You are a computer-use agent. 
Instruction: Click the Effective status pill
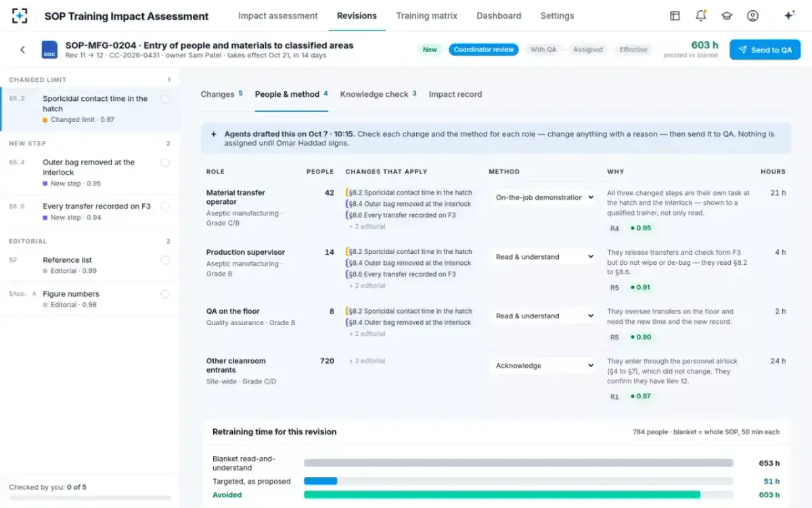point(633,49)
